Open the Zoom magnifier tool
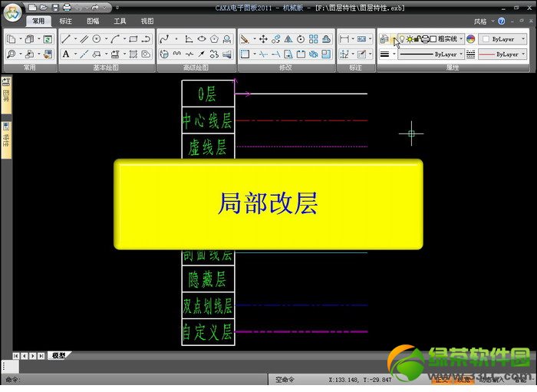Viewport: 537px width, 392px height. 11,54
